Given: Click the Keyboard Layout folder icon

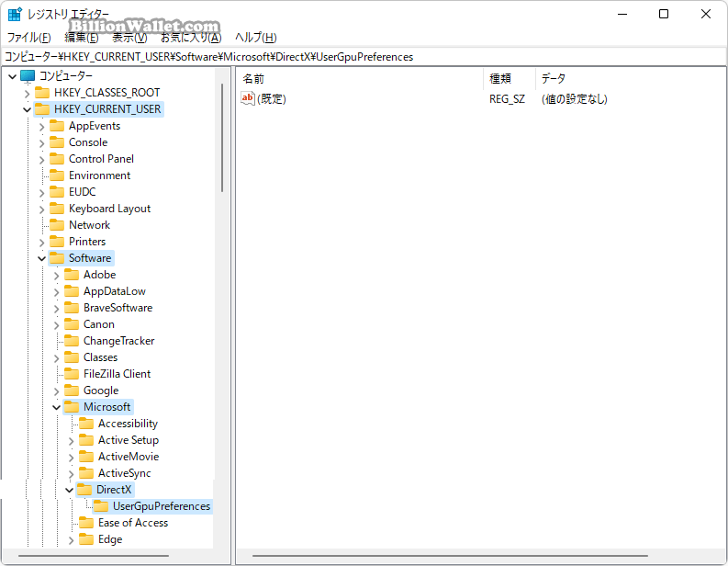Looking at the screenshot, I should click(x=57, y=209).
